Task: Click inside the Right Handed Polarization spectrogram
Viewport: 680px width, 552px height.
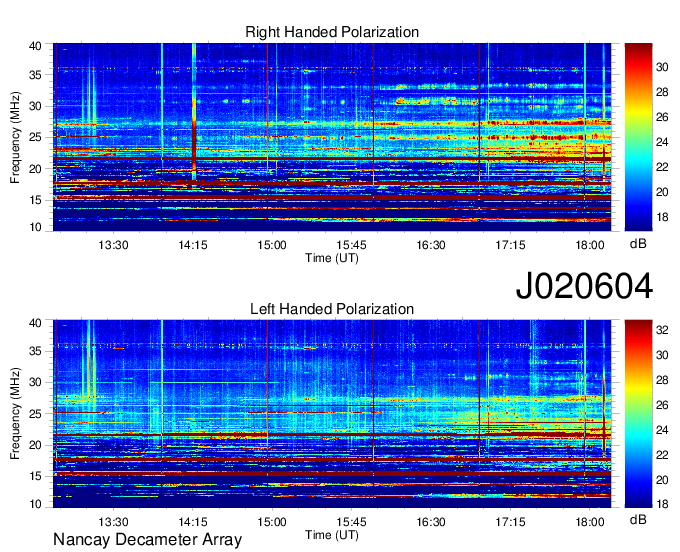Action: pyautogui.click(x=332, y=137)
